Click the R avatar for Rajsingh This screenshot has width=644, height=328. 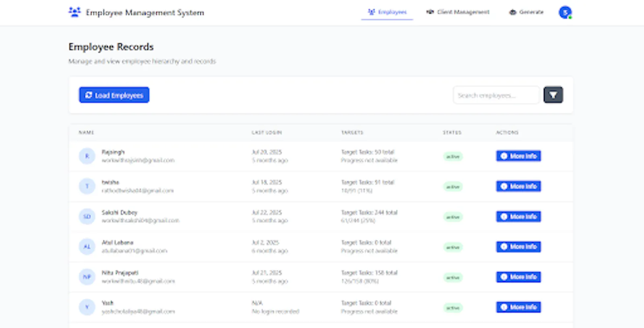pos(87,156)
